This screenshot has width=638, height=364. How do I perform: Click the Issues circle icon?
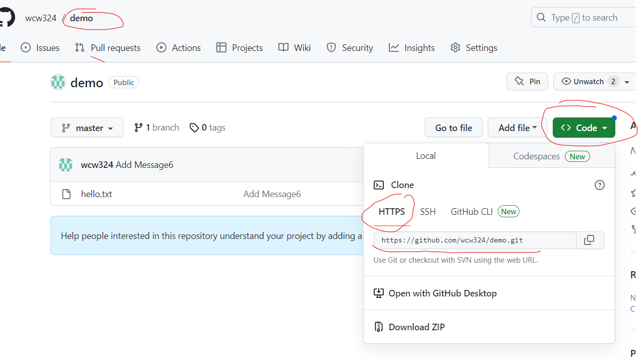pyautogui.click(x=26, y=47)
